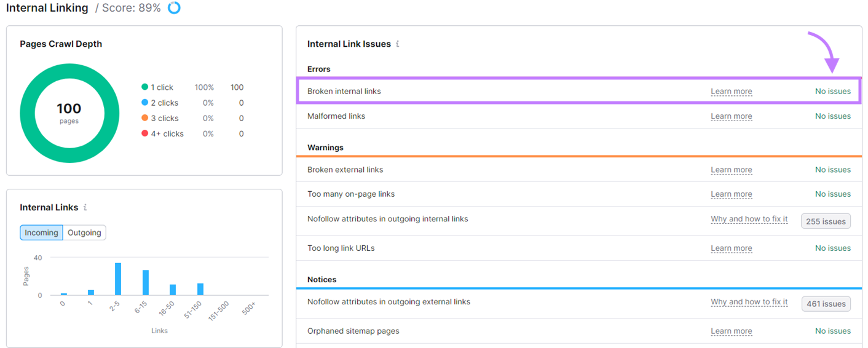The image size is (868, 348).
Task: Click the 6-15 links bar in chart
Action: click(146, 283)
